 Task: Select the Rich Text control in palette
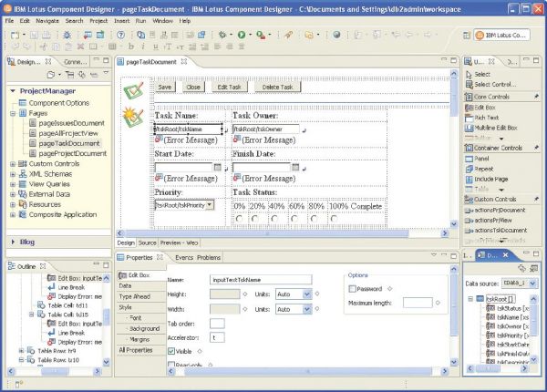tap(481, 118)
